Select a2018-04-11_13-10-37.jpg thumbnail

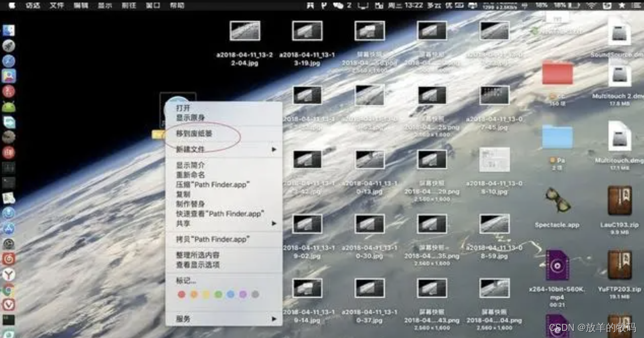click(x=370, y=288)
